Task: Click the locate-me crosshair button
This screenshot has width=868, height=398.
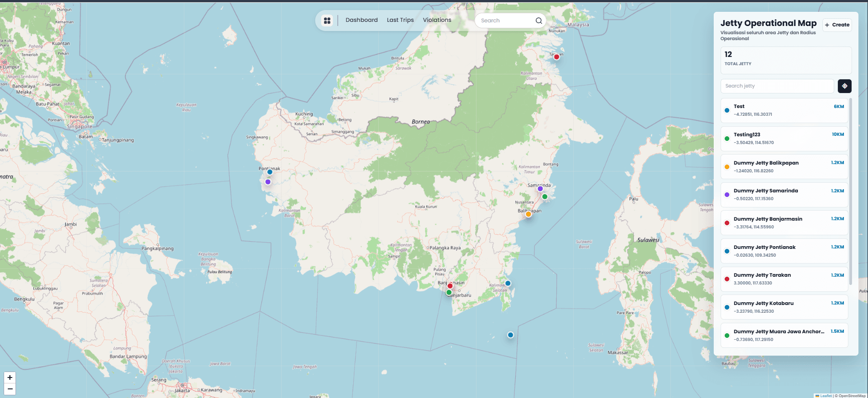Action: (845, 86)
